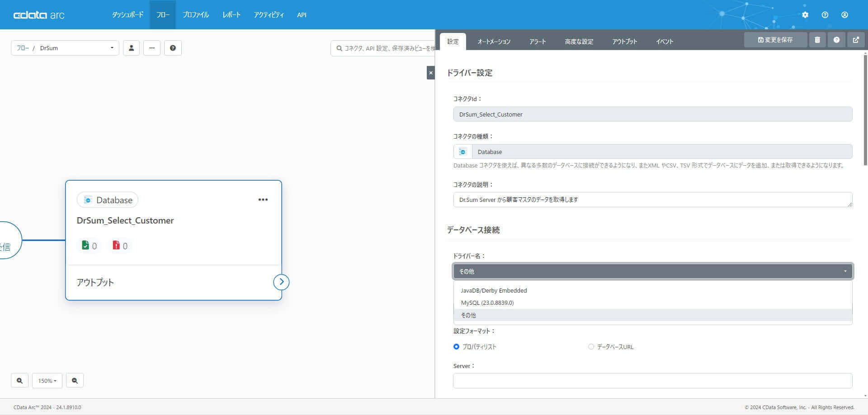Delete the connector using the trash icon

click(x=817, y=39)
